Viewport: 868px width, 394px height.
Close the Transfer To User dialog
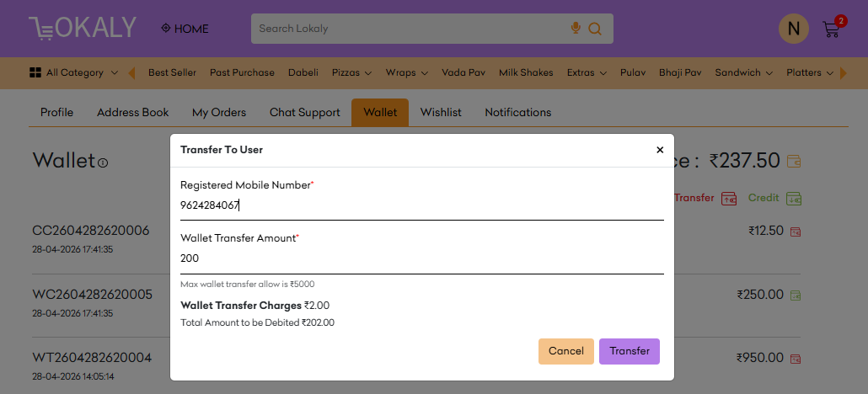coord(660,150)
